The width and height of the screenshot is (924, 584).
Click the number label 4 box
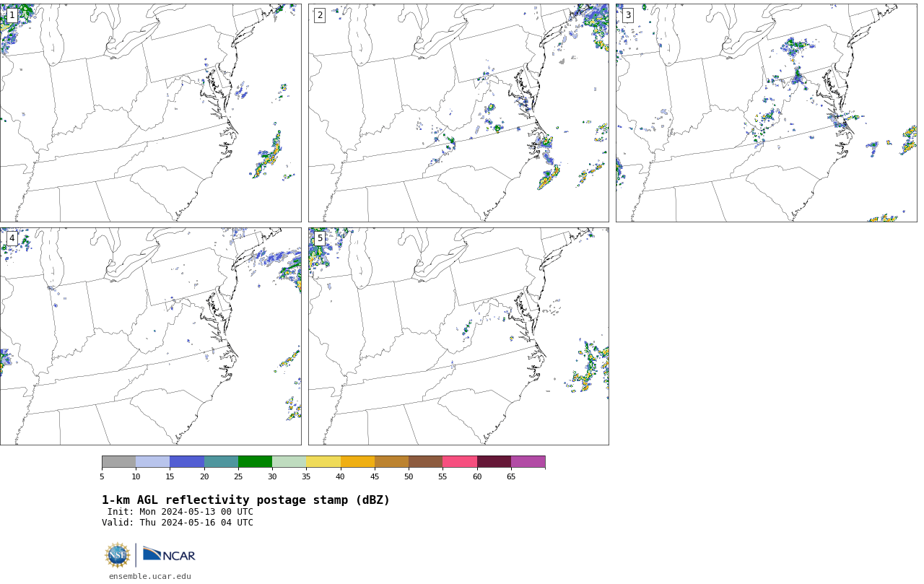coord(12,238)
